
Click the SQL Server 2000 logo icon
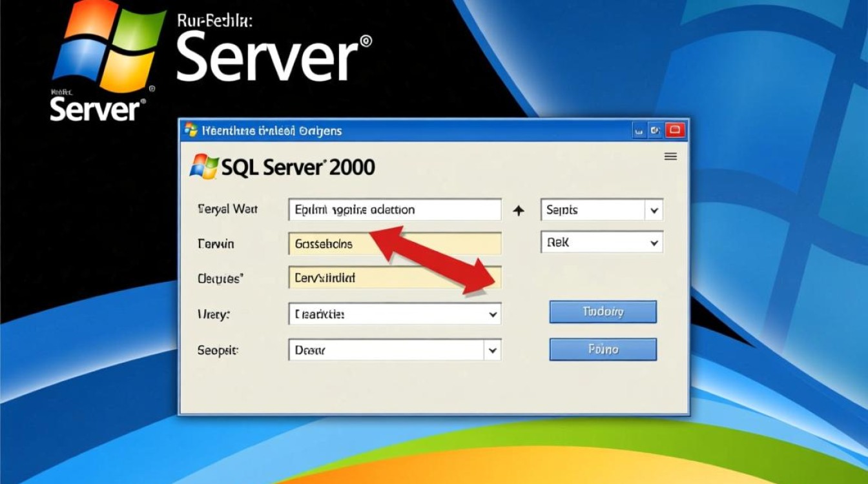click(205, 166)
